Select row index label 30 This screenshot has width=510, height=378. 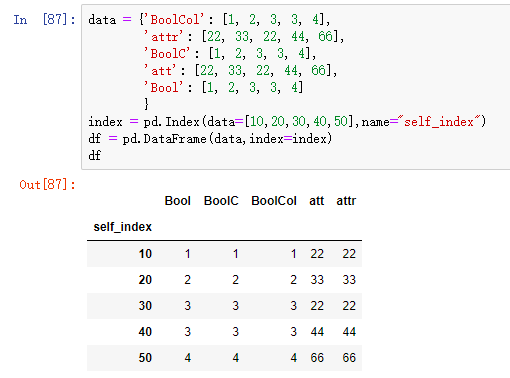[145, 306]
